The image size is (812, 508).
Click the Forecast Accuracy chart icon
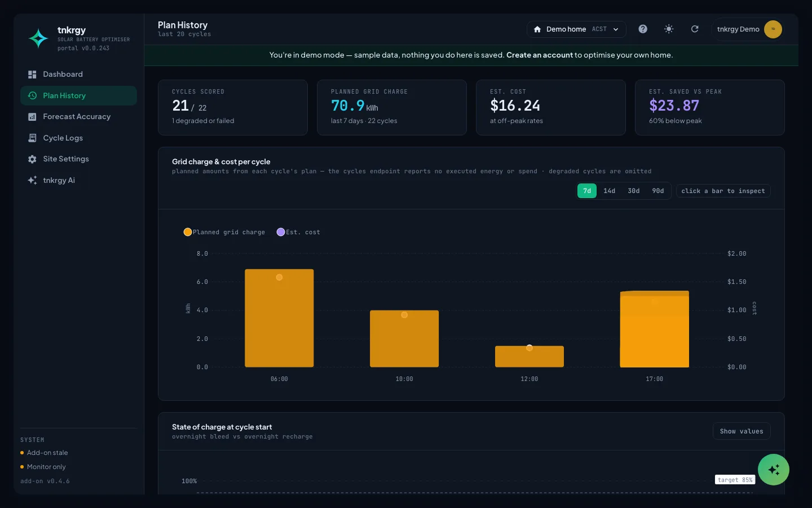(x=32, y=117)
